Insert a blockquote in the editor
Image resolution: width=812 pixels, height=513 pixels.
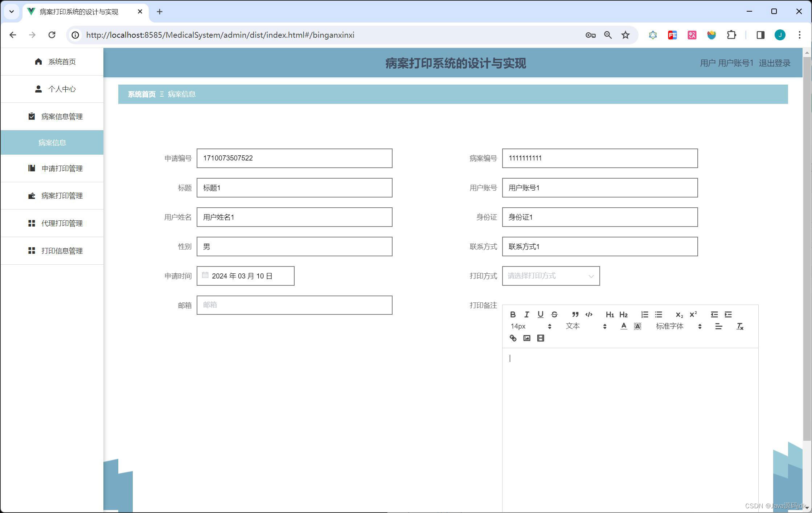point(575,314)
